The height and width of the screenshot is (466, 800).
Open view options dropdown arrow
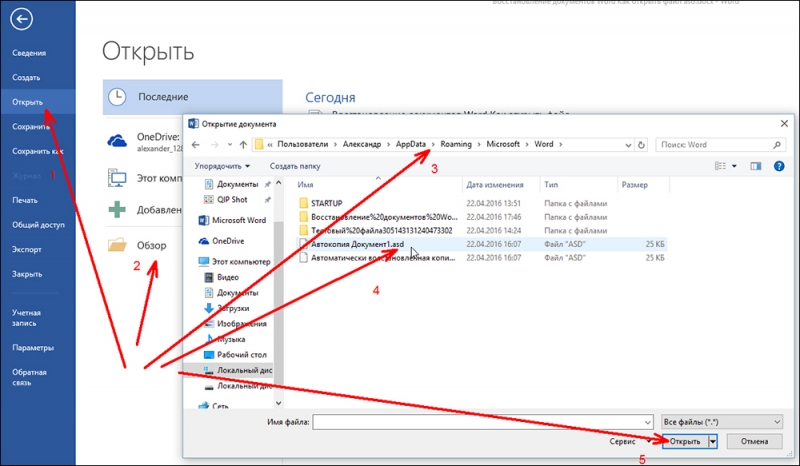coord(734,166)
